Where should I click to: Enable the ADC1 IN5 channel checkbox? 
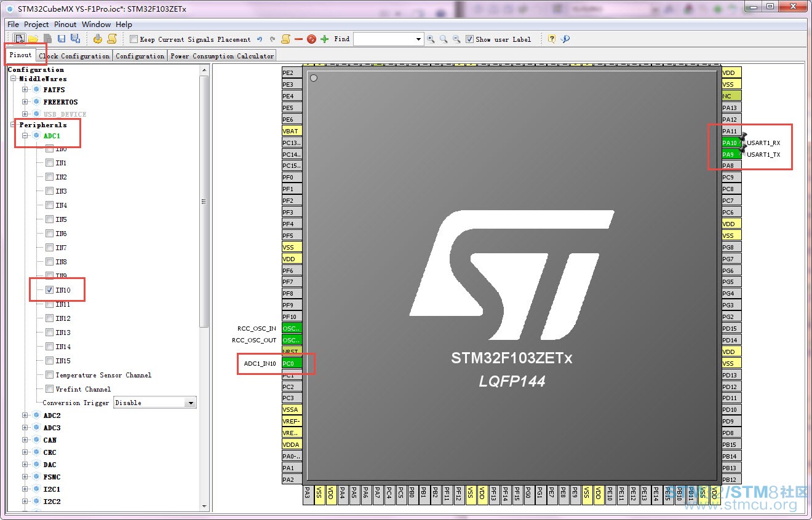[x=49, y=219]
